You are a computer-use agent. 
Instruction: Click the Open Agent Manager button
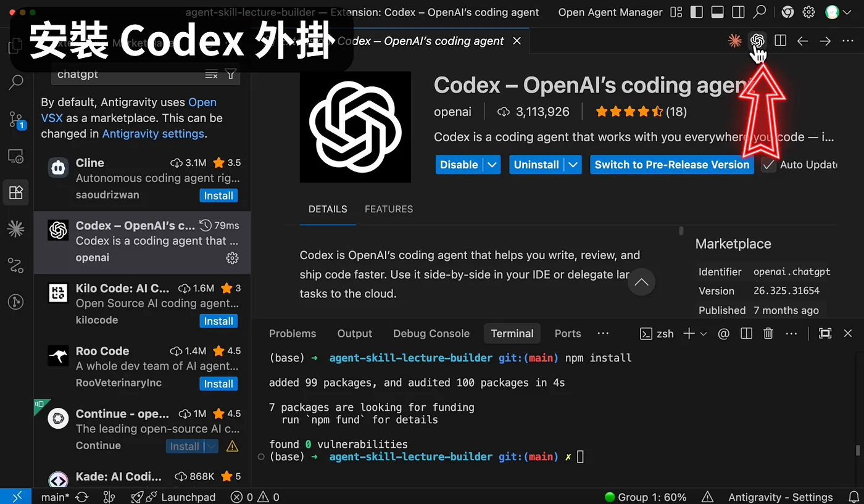pos(610,12)
